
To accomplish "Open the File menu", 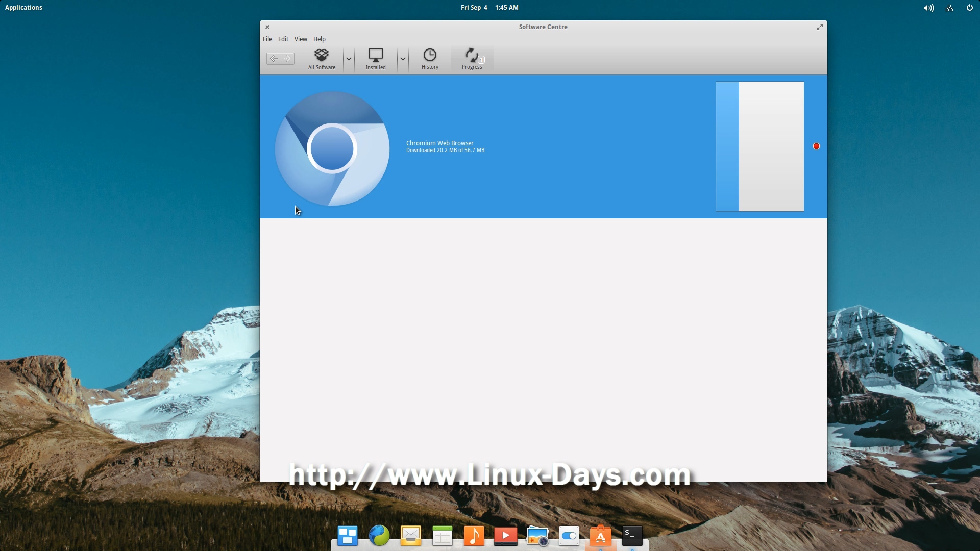I will [267, 39].
